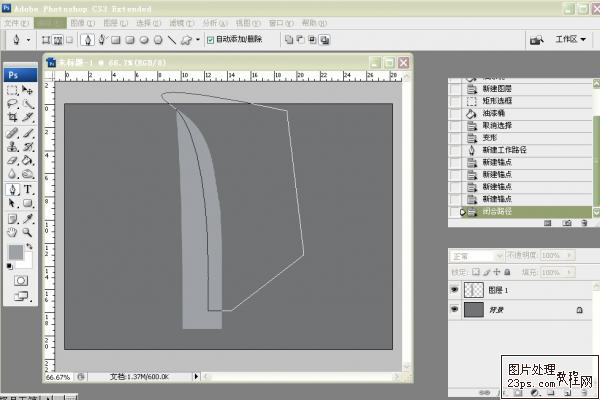Select the Hand tool

coord(12,232)
